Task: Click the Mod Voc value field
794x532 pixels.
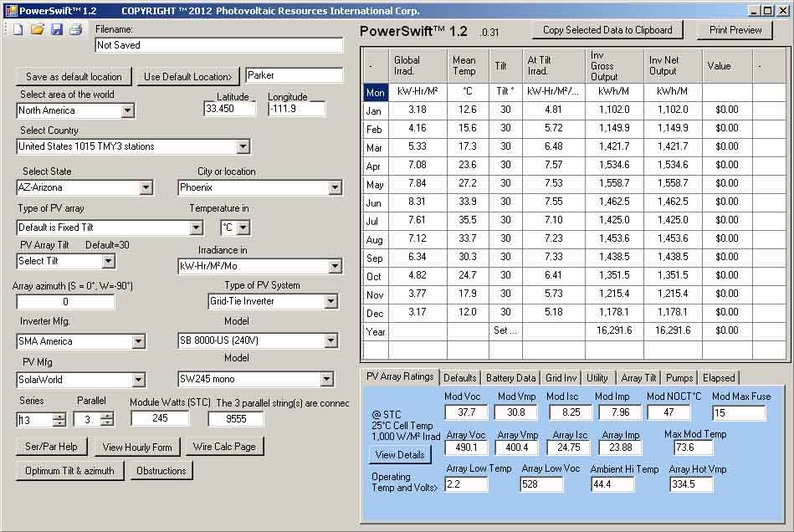Action: point(466,412)
